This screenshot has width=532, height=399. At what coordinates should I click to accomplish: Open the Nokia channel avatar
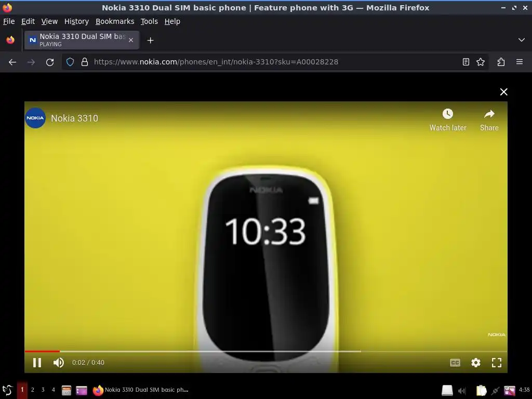35,118
